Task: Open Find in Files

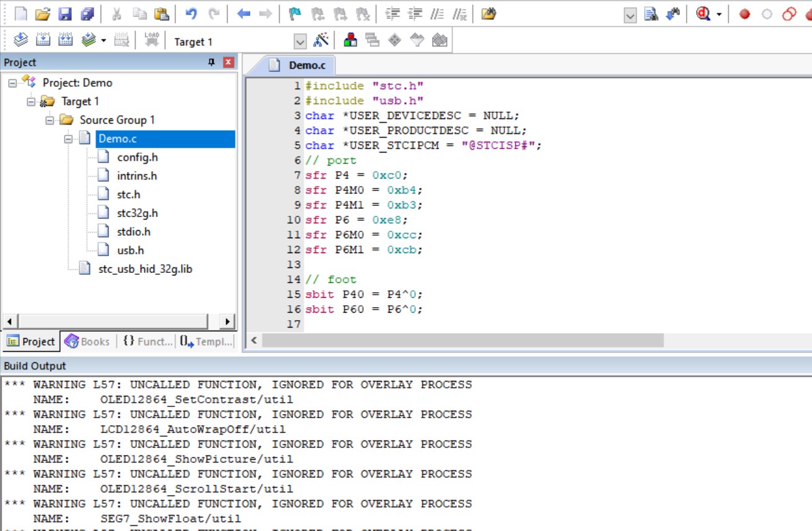Action: pyautogui.click(x=488, y=14)
